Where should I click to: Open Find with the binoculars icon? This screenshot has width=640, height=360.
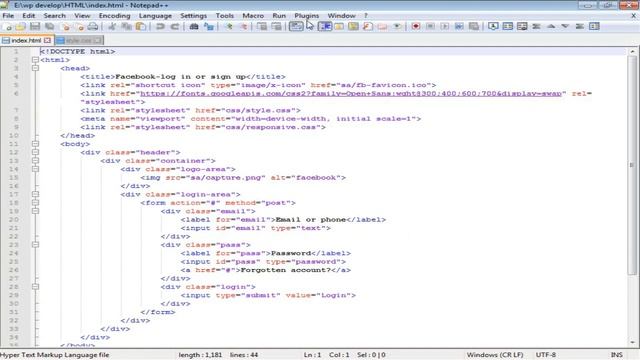pyautogui.click(x=194, y=27)
